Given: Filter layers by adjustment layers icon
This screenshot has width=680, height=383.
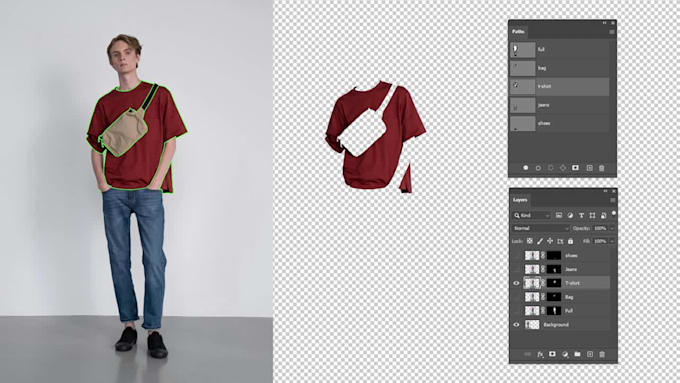Looking at the screenshot, I should click(570, 215).
